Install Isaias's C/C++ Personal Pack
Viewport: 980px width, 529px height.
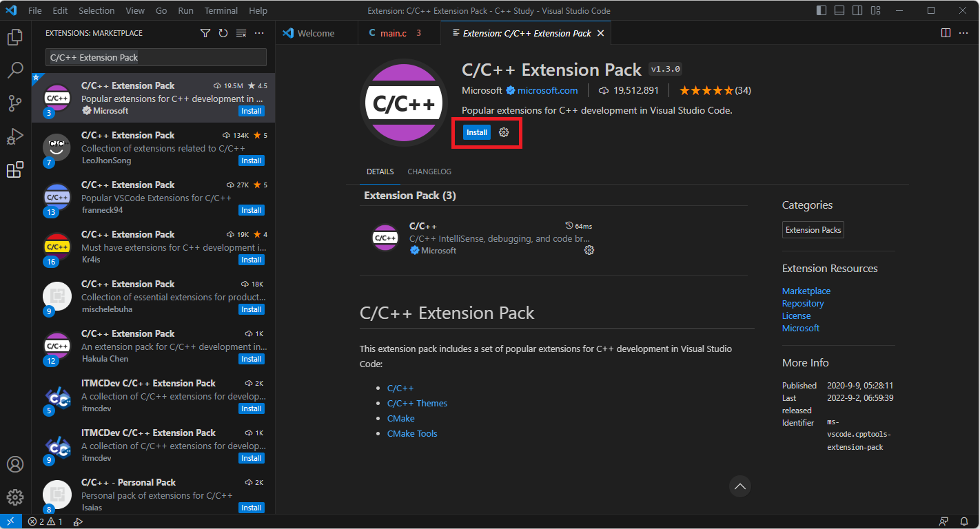pos(251,508)
